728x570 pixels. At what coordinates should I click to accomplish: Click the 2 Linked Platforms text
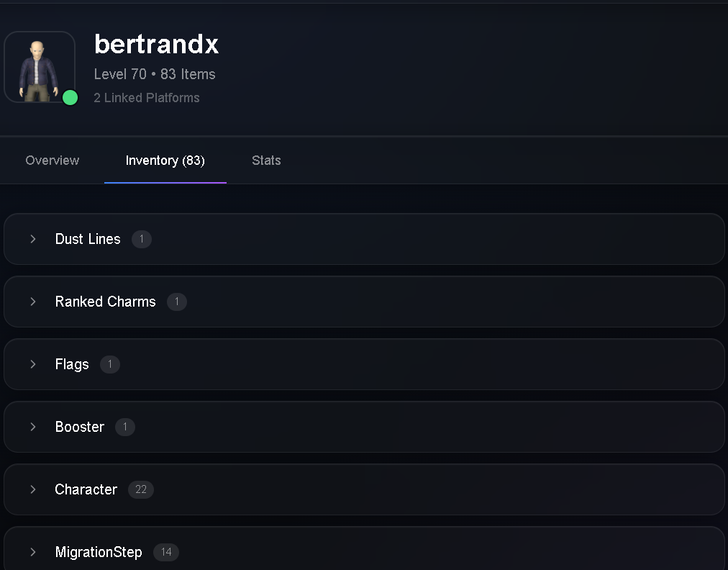pyautogui.click(x=147, y=98)
